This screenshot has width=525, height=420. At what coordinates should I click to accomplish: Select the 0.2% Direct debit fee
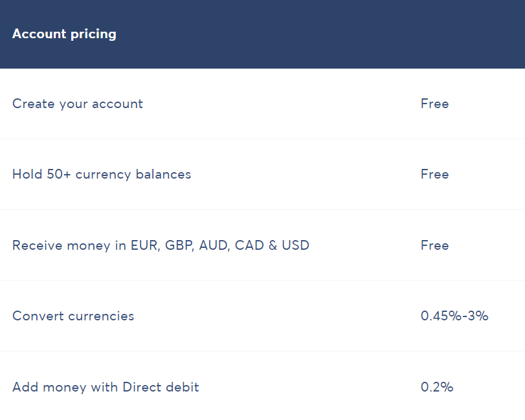(437, 387)
